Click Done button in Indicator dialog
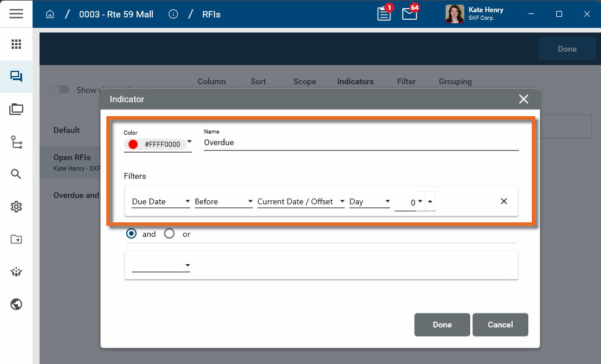 click(442, 325)
